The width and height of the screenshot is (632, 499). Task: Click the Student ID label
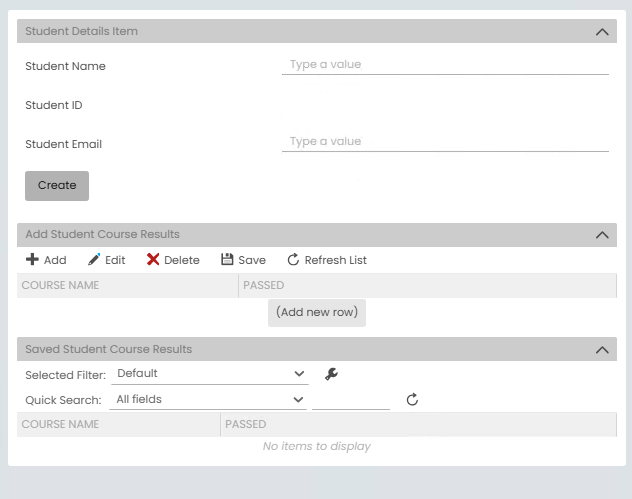pos(54,105)
